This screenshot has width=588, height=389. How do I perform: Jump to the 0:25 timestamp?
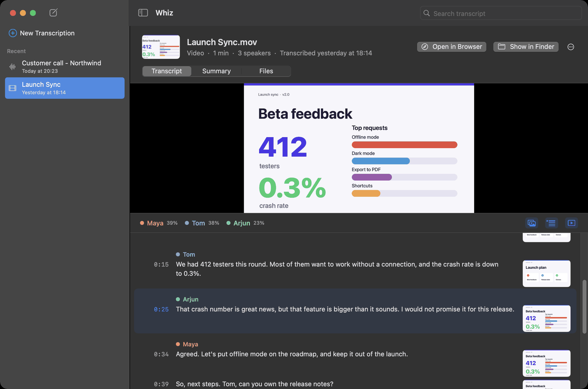pos(161,309)
